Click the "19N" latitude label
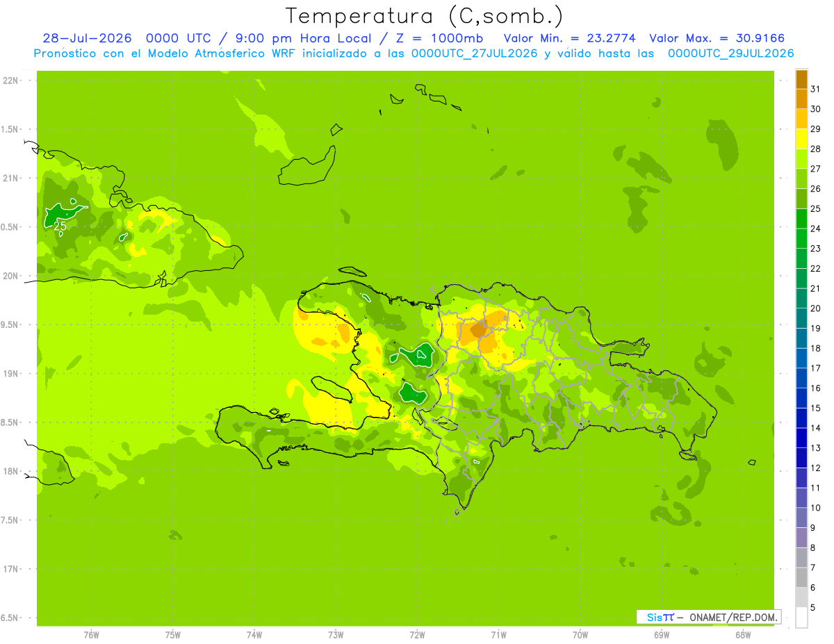834x644 pixels. click(10, 373)
